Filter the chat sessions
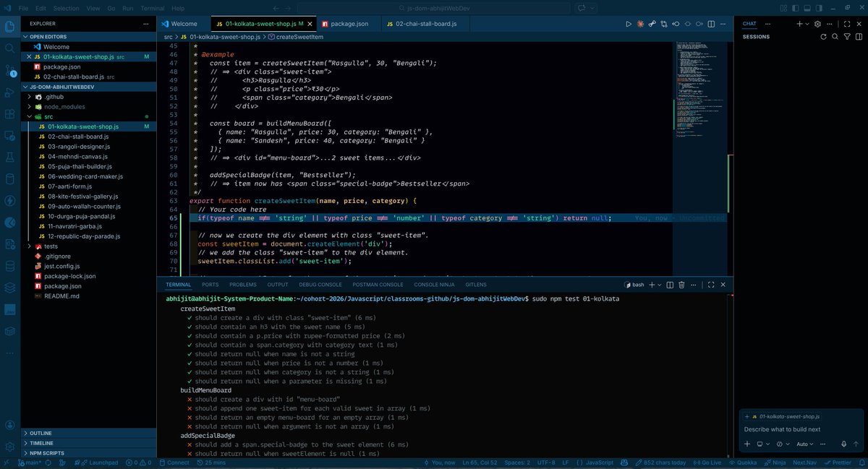 coord(847,37)
